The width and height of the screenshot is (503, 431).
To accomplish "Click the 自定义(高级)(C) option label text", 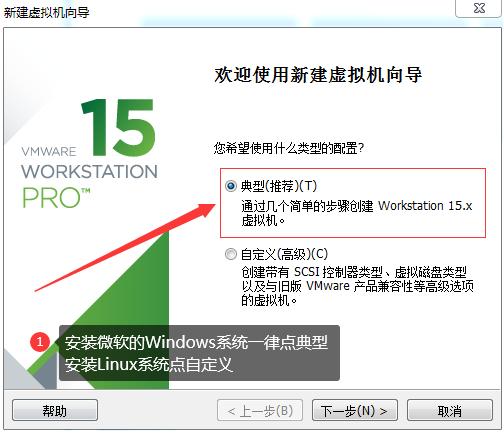I will click(x=284, y=254).
